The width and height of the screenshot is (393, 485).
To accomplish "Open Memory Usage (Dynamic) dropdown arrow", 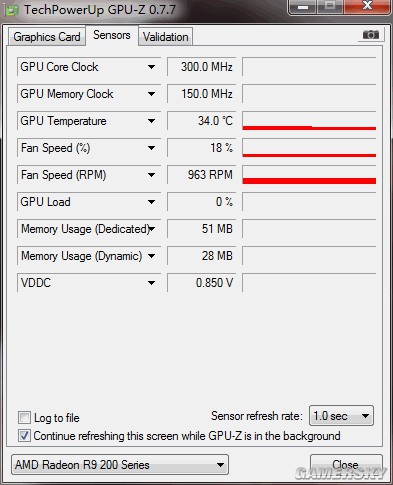I will (151, 256).
